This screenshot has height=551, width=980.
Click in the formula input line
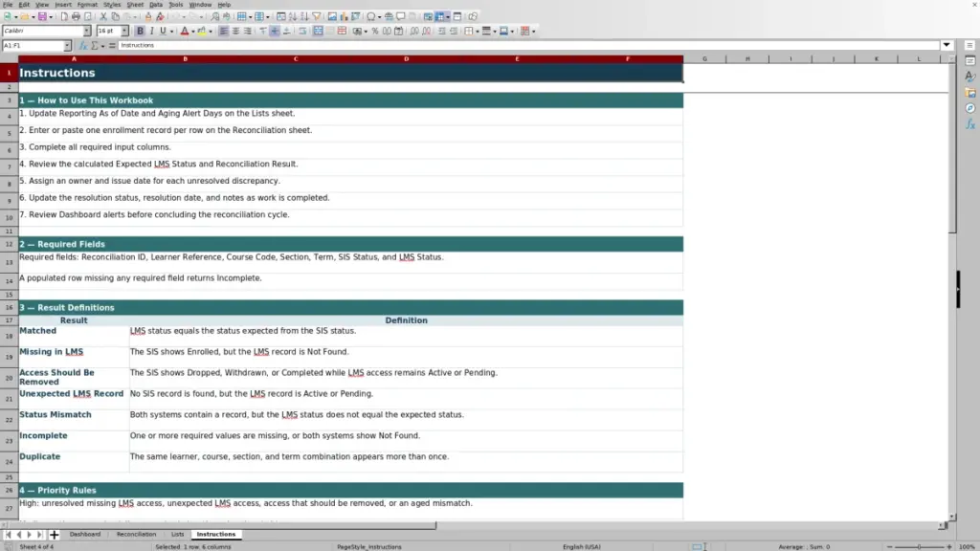click(x=528, y=45)
